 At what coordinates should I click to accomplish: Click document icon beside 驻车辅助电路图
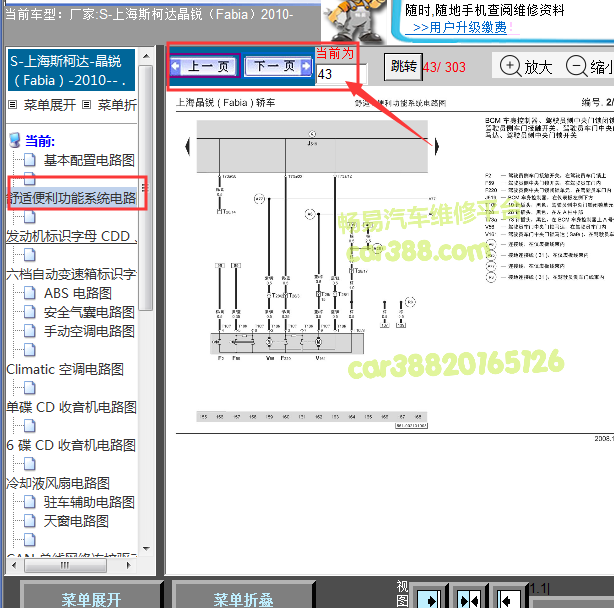pos(30,502)
